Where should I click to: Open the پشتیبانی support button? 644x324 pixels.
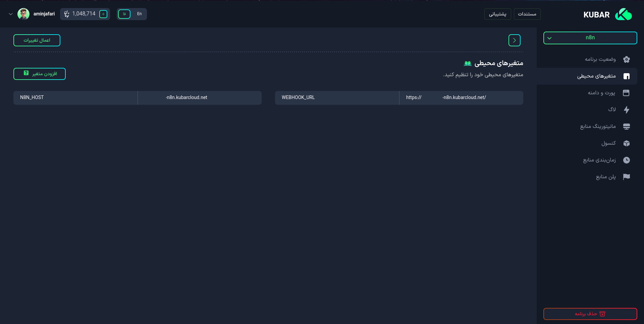[497, 14]
